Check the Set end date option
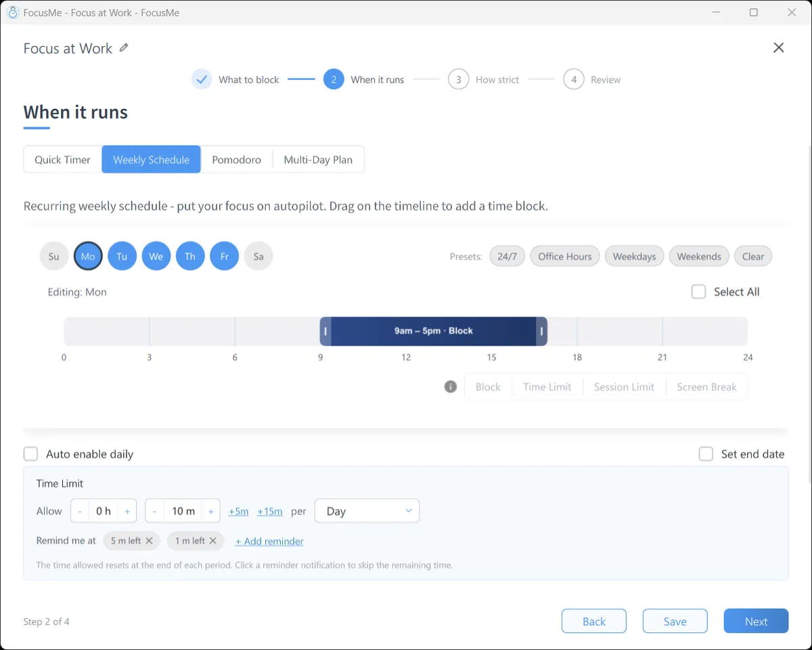The image size is (812, 650). (706, 454)
